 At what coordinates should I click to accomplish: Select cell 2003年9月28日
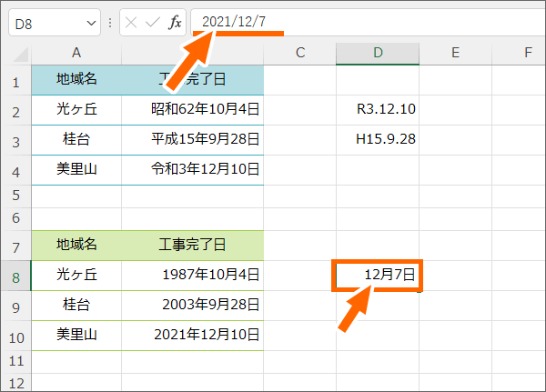(193, 306)
